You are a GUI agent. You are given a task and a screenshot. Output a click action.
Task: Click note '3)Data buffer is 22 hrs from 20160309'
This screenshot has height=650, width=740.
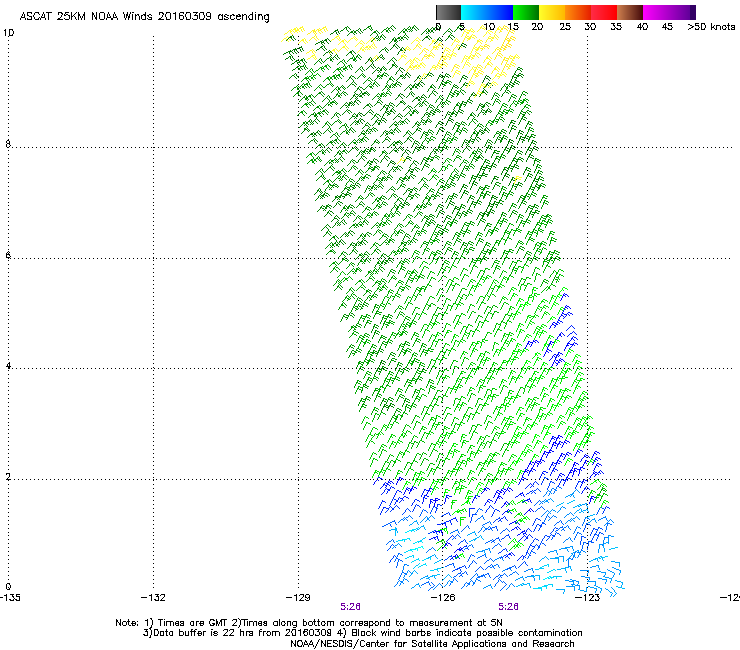pyautogui.click(x=238, y=633)
